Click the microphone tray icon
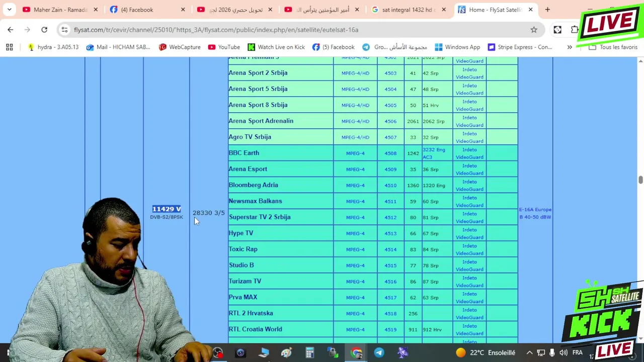Image resolution: width=644 pixels, height=362 pixels. click(x=552, y=353)
